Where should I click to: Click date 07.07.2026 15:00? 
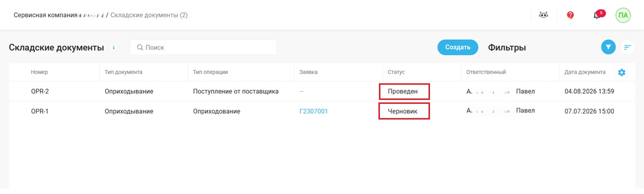(589, 111)
